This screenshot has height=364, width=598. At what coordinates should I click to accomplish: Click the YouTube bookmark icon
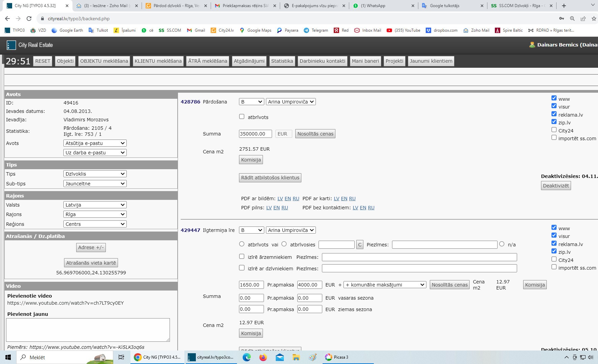point(389,30)
